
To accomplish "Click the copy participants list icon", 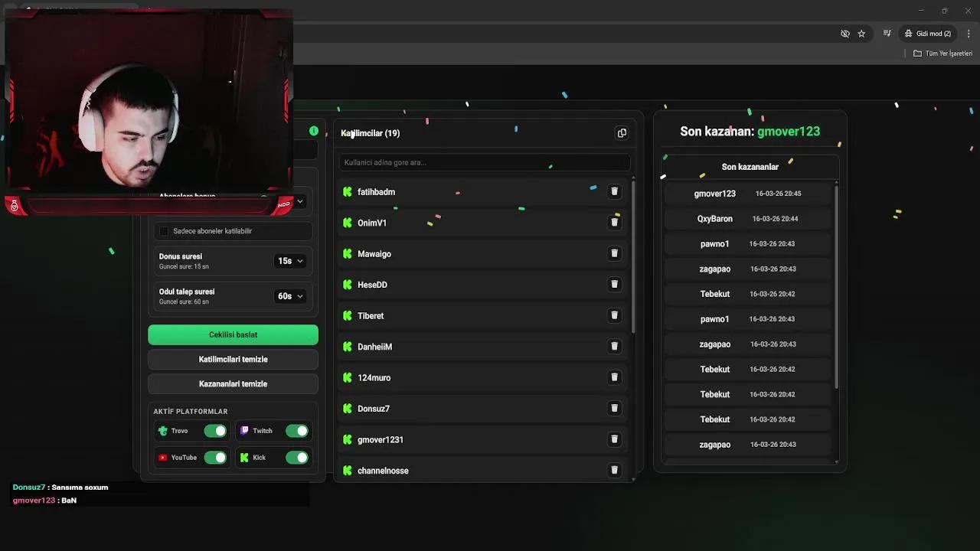I will click(622, 132).
